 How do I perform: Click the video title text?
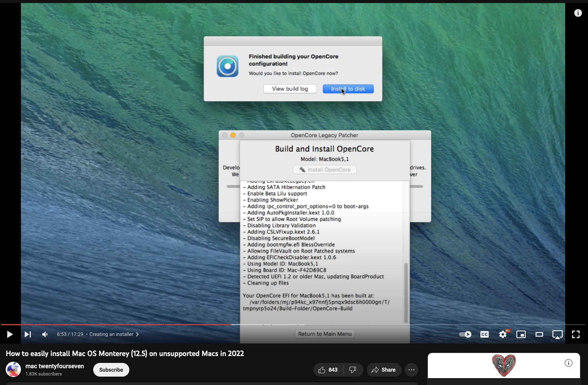125,353
